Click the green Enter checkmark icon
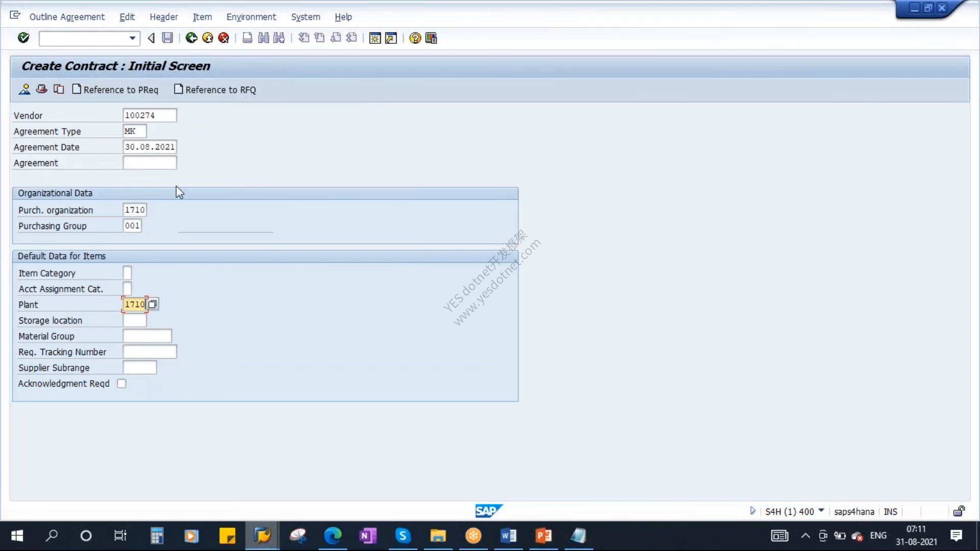This screenshot has height=551, width=980. [x=23, y=38]
